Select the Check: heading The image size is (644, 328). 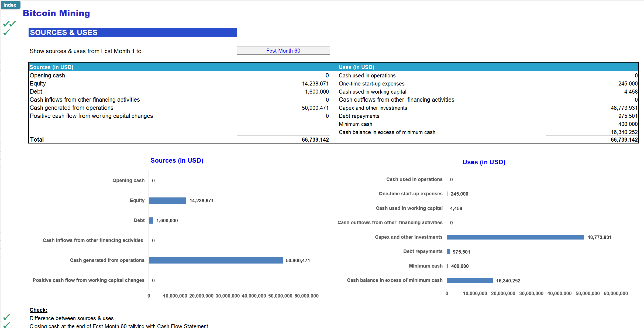click(x=38, y=310)
